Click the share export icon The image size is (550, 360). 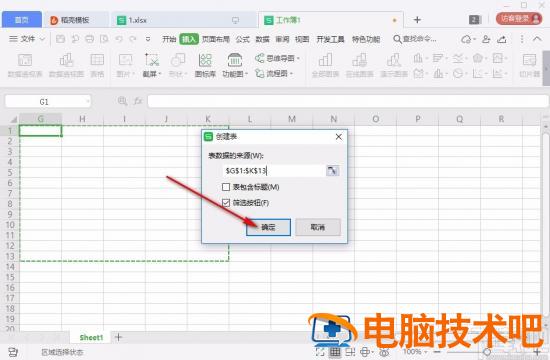pyautogui.click(x=502, y=39)
